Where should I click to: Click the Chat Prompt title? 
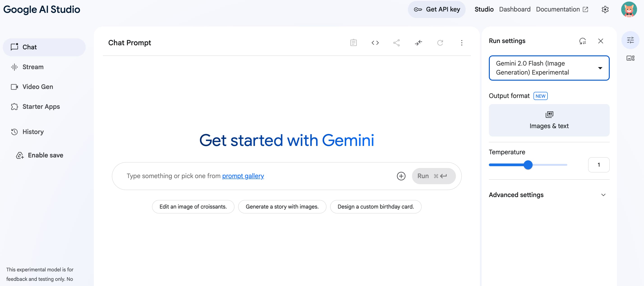point(129,43)
